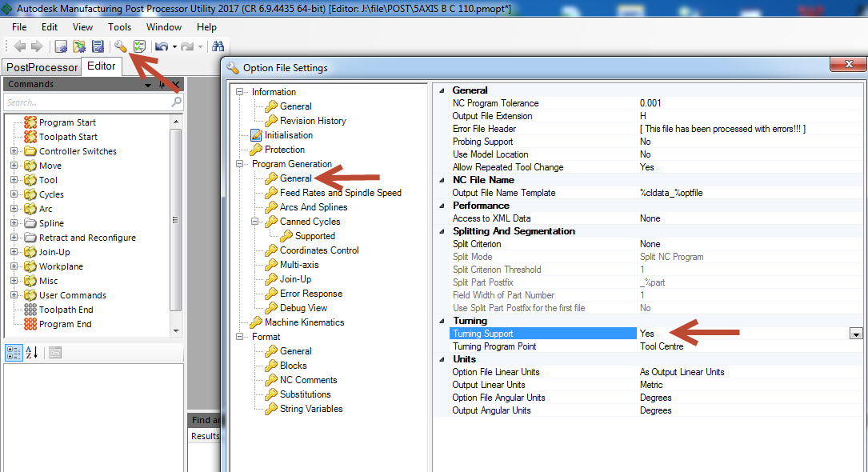Open the Redo history dropdown arrow

coord(200,47)
